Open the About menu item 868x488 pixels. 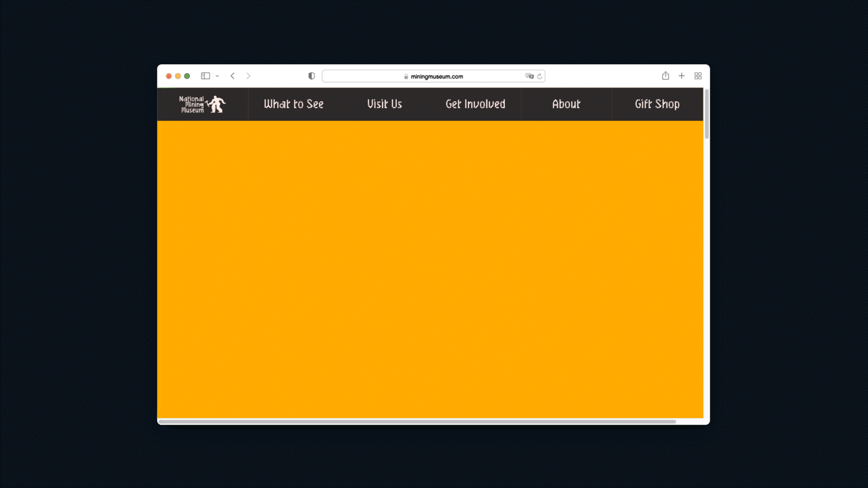566,104
